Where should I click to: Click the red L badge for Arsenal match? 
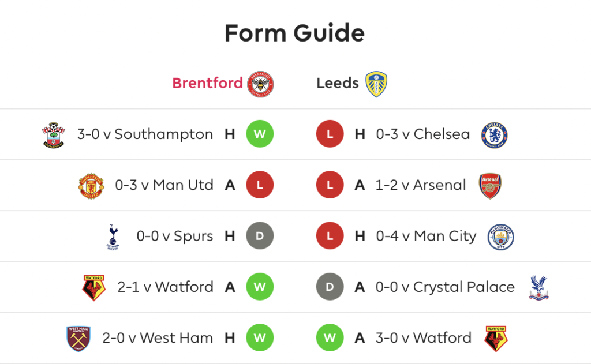330,185
